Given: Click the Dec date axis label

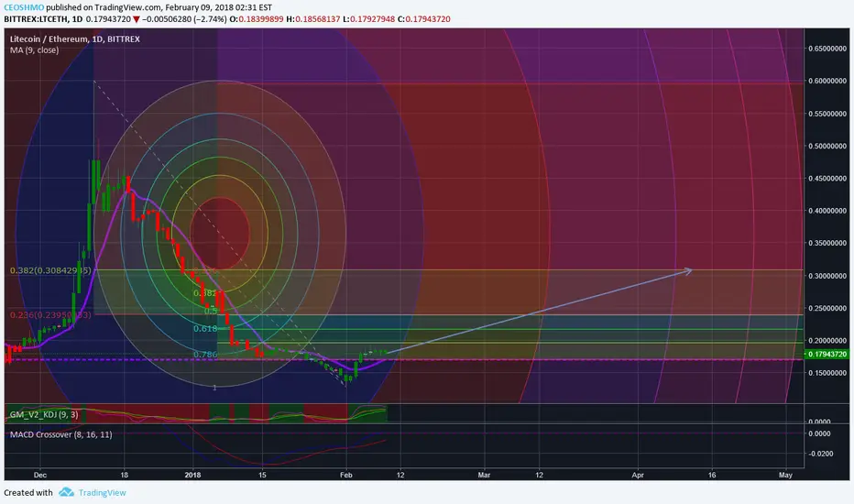Looking at the screenshot, I should coord(39,475).
